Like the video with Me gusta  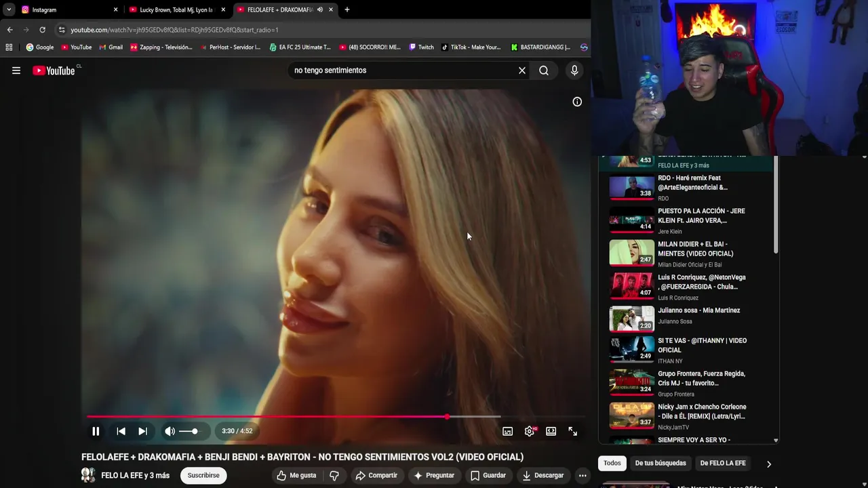296,475
